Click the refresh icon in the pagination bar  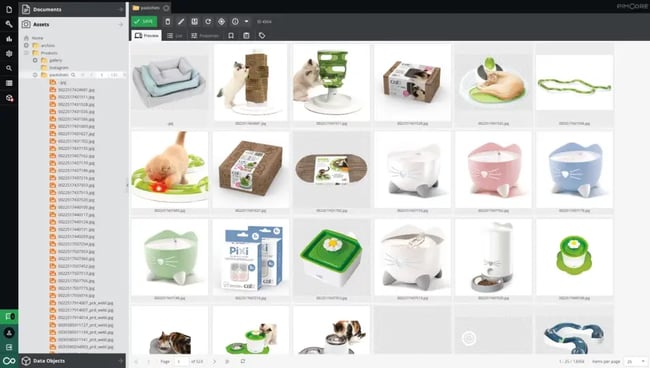point(243,361)
